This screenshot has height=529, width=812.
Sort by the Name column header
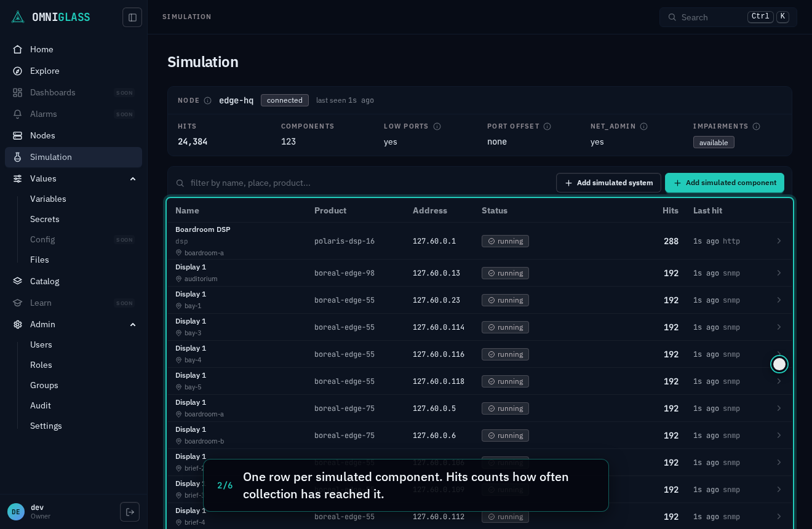click(187, 210)
